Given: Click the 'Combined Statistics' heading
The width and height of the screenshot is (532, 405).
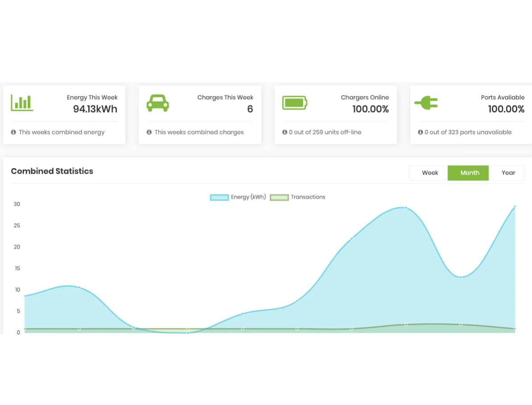Looking at the screenshot, I should [x=52, y=171].
